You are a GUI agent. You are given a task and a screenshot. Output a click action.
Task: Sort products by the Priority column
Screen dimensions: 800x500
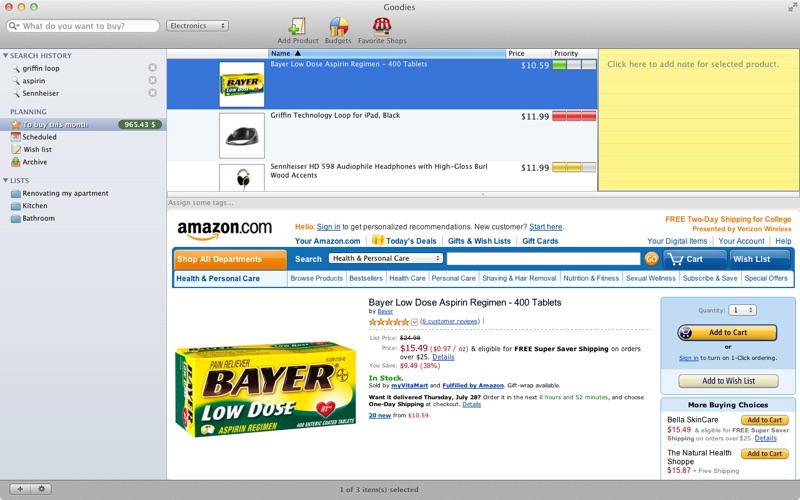(574, 53)
